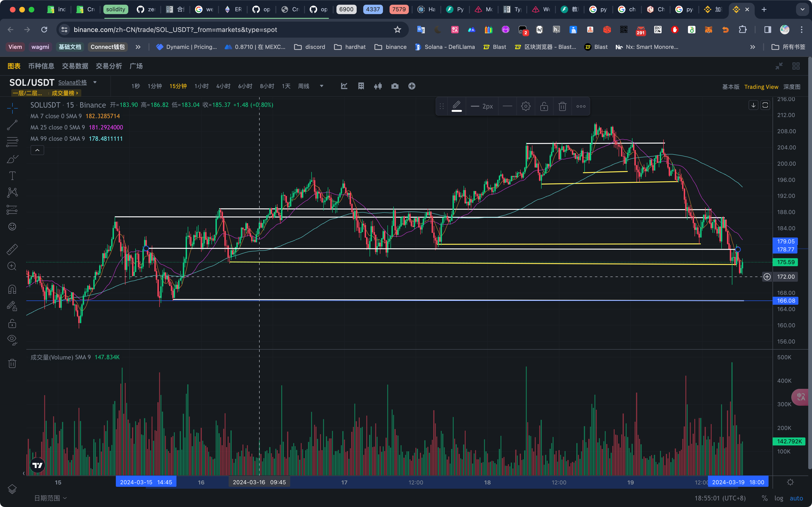The image size is (812, 507).
Task: Select the 1小时 interval
Action: click(x=202, y=86)
